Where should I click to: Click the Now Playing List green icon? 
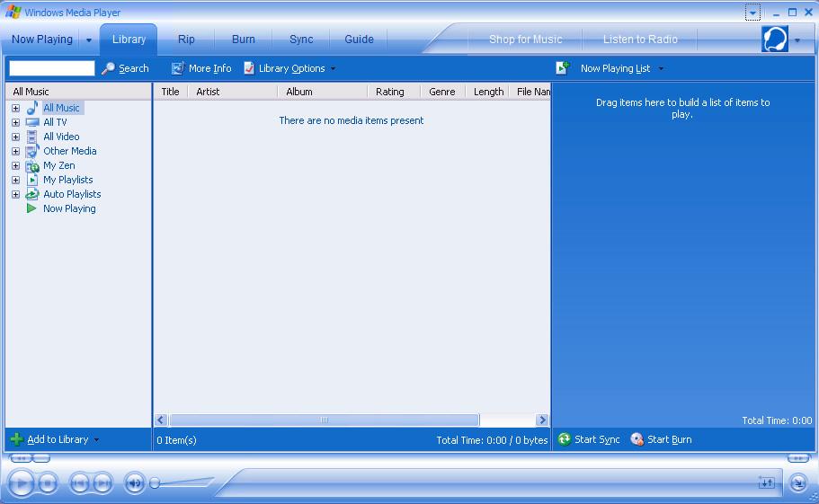(x=563, y=67)
